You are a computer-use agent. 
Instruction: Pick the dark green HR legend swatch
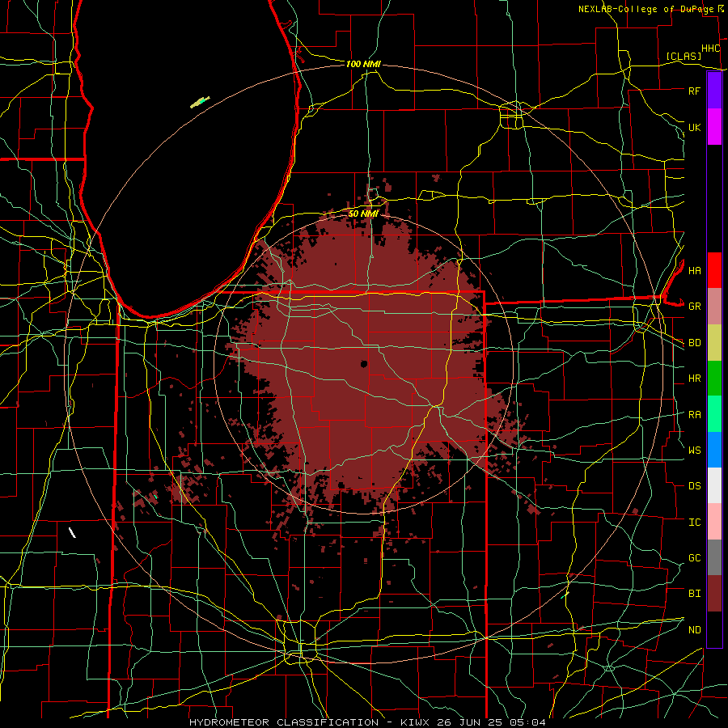[x=714, y=379]
